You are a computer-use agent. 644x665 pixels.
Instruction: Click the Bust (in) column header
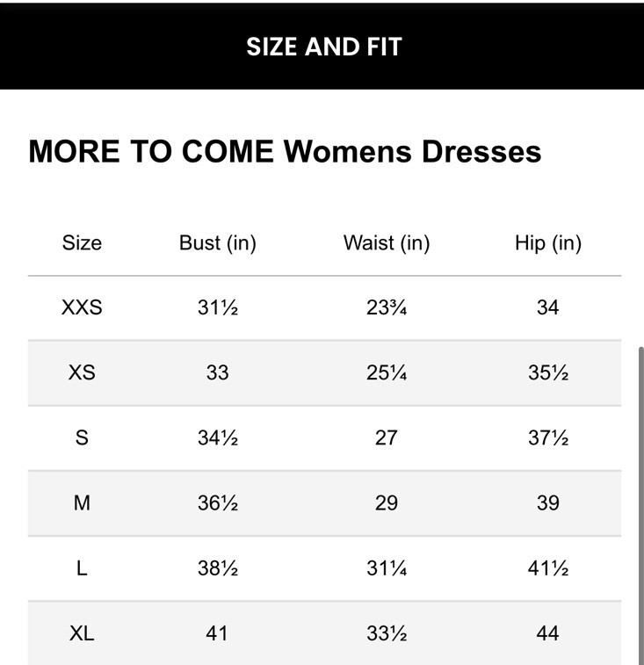click(x=217, y=243)
